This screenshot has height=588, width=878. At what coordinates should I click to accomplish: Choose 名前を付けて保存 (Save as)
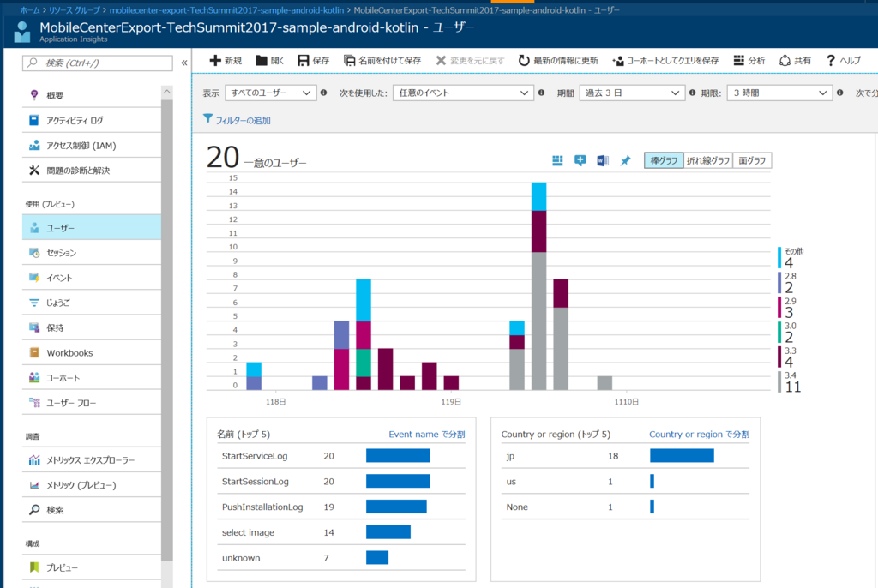click(x=382, y=61)
